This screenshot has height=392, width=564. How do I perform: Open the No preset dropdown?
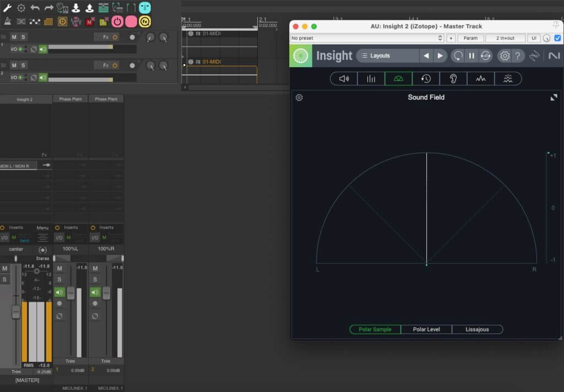tap(367, 38)
